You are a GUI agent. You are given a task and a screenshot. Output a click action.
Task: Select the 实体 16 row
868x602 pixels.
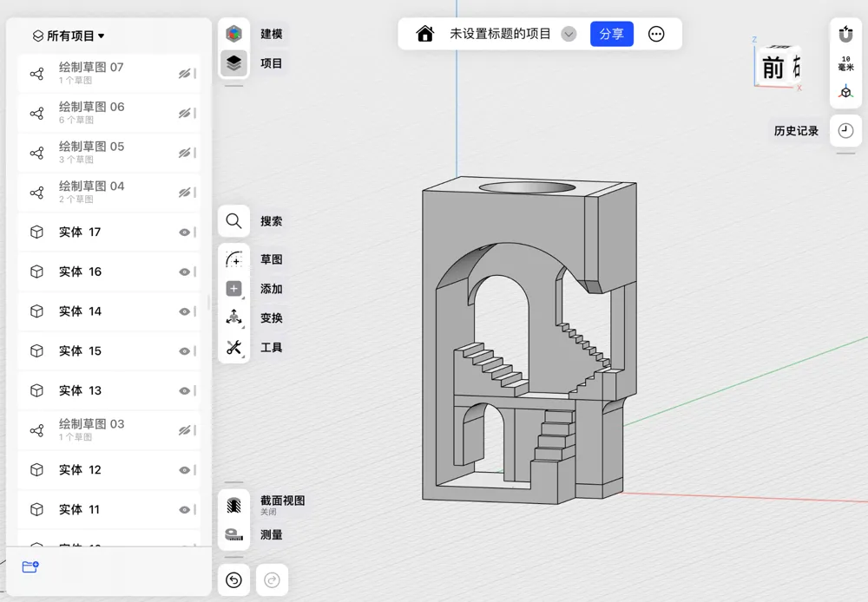[109, 272]
